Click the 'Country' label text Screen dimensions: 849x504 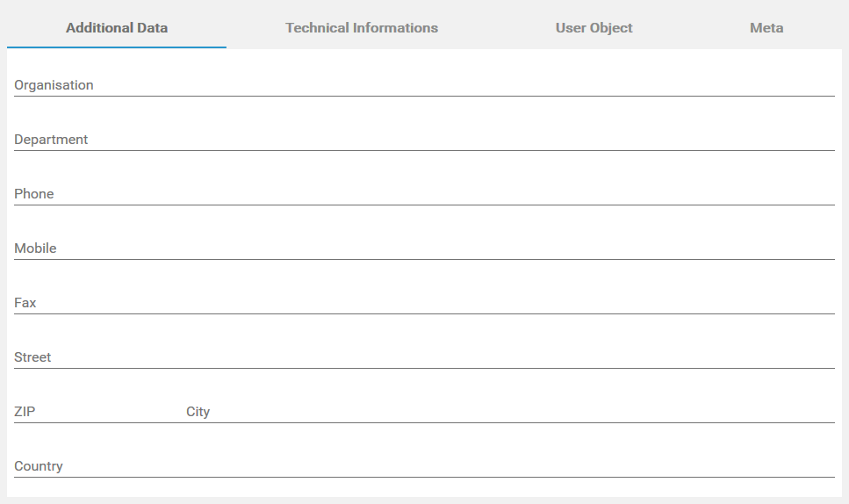[x=39, y=466]
